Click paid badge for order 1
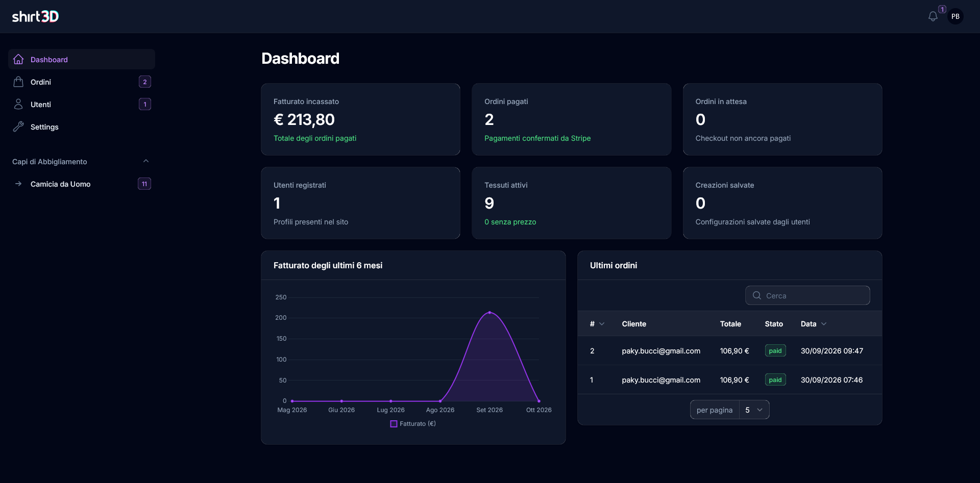The image size is (980, 483). (x=775, y=379)
